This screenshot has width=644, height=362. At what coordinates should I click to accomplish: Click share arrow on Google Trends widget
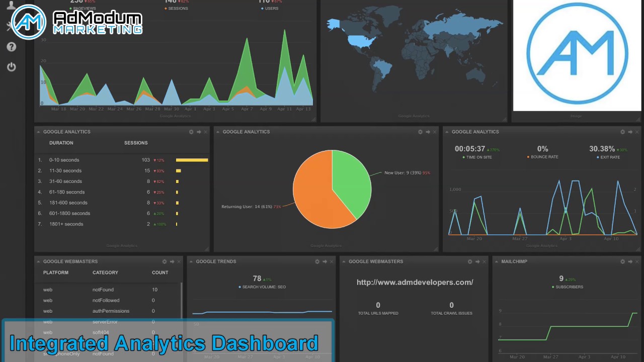[x=325, y=261]
